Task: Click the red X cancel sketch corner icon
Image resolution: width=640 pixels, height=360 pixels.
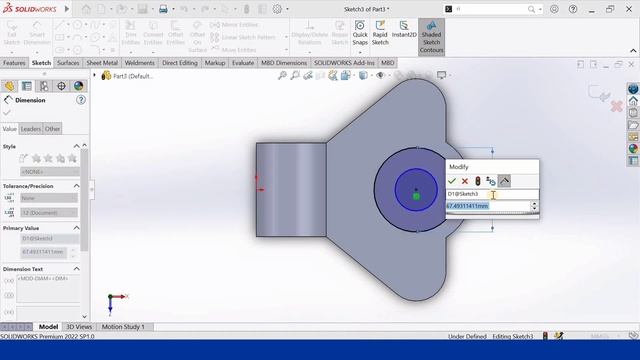Action: (x=616, y=107)
